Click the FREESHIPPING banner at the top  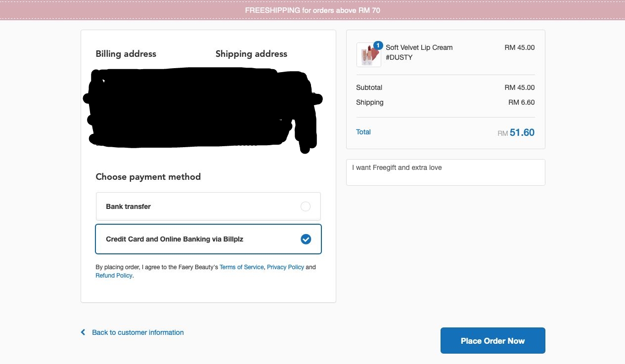312,10
